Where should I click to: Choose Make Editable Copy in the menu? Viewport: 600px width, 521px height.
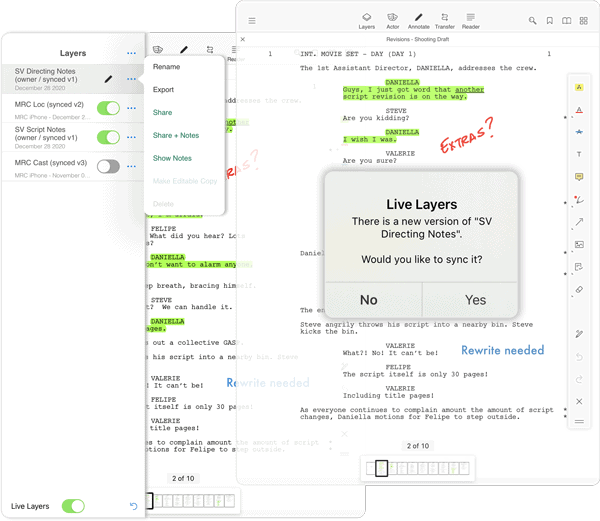point(185,181)
